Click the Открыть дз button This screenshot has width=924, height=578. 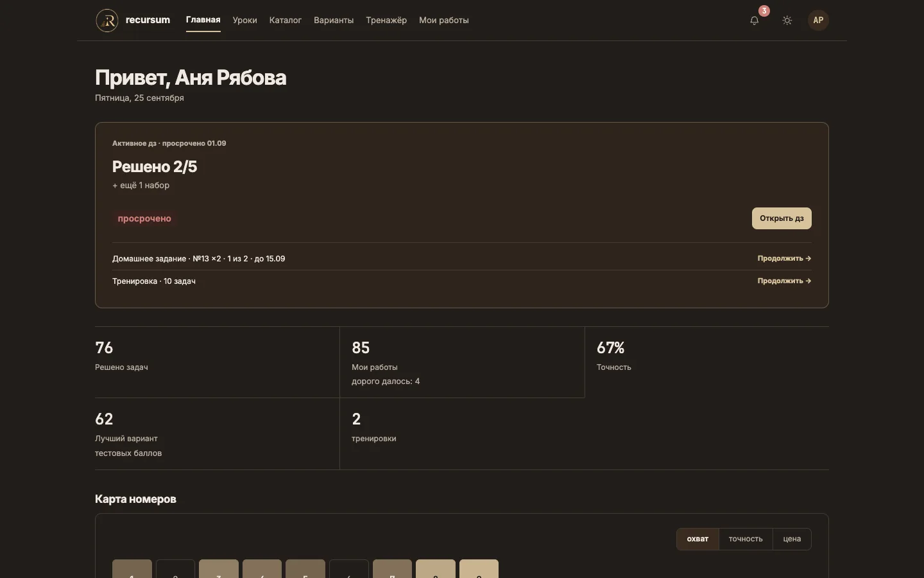click(782, 218)
